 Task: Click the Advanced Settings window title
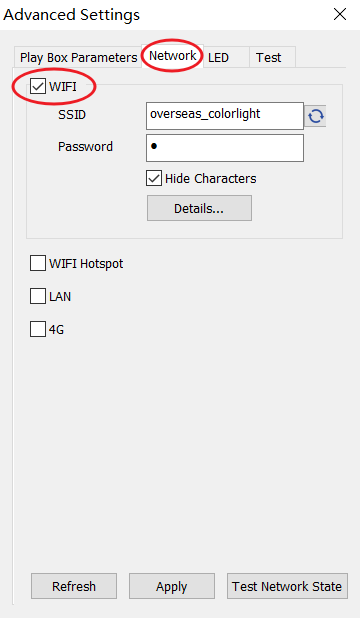point(71,15)
